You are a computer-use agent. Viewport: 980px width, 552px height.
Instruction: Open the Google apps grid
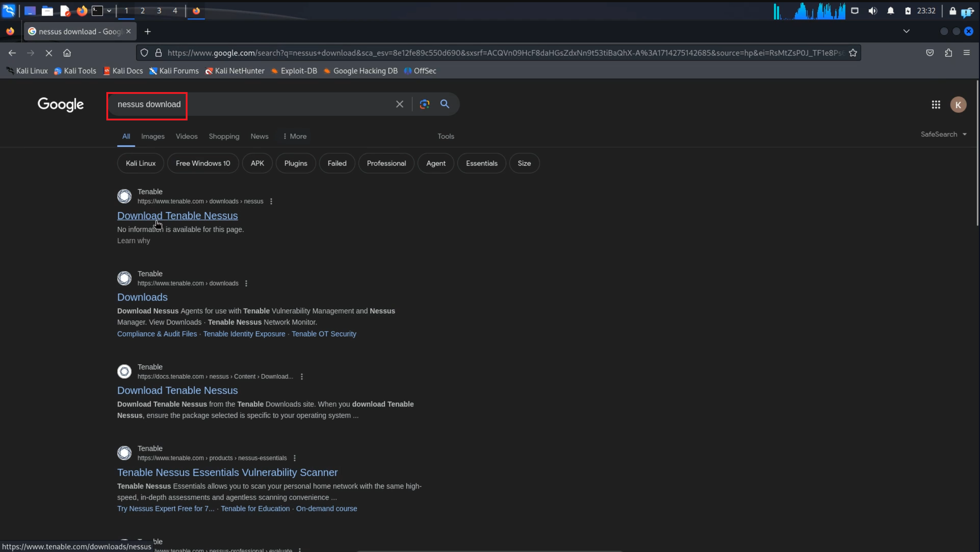pos(936,104)
